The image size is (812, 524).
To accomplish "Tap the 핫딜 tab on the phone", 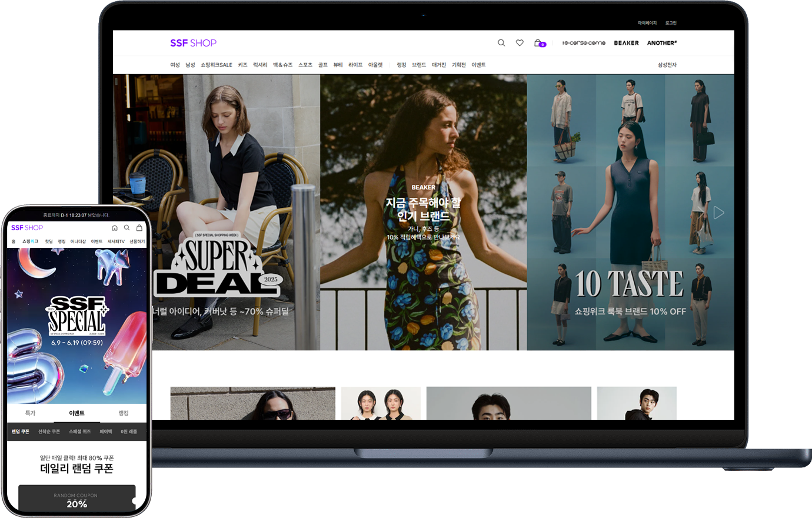I will (49, 241).
